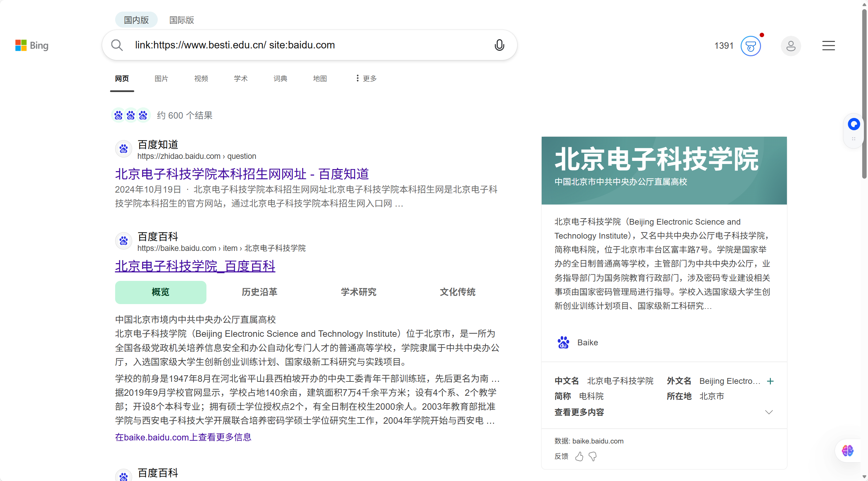Expand 查看更多内容 chevron in info panel
The width and height of the screenshot is (868, 481).
[x=769, y=412]
